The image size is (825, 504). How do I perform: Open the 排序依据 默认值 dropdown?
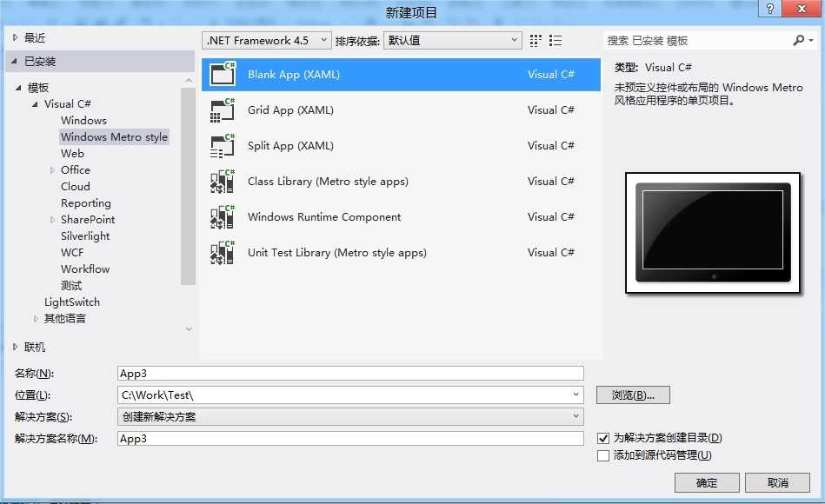(452, 41)
